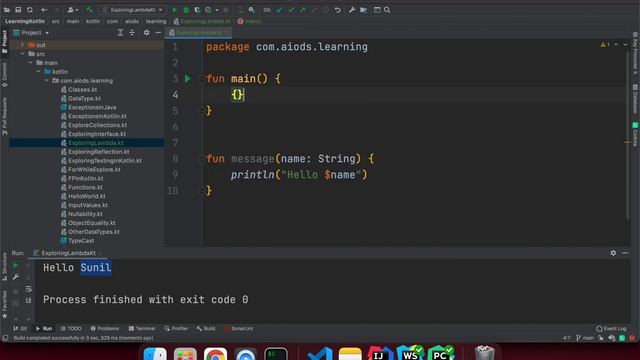This screenshot has width=640, height=360.
Task: Click the main Git branch widget
Action: [585, 338]
